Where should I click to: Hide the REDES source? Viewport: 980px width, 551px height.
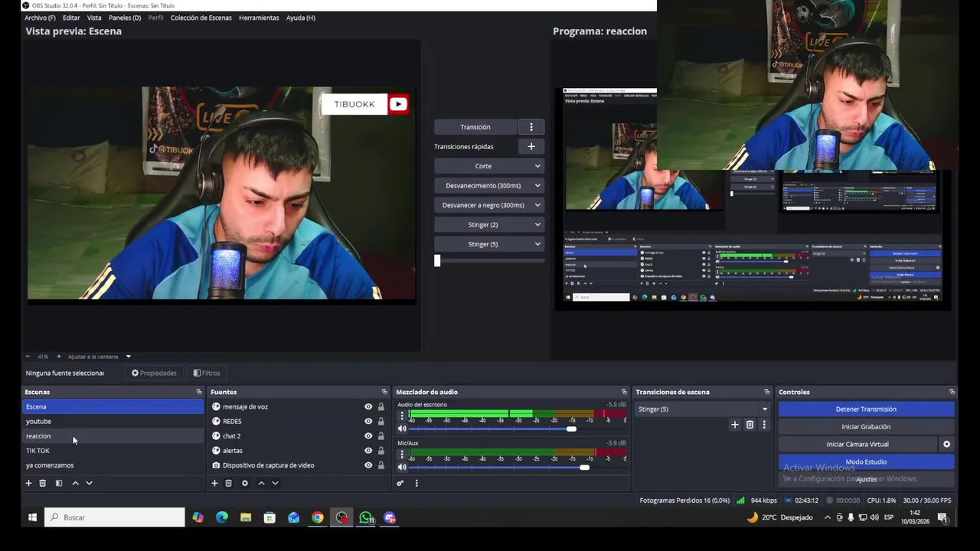tap(368, 422)
